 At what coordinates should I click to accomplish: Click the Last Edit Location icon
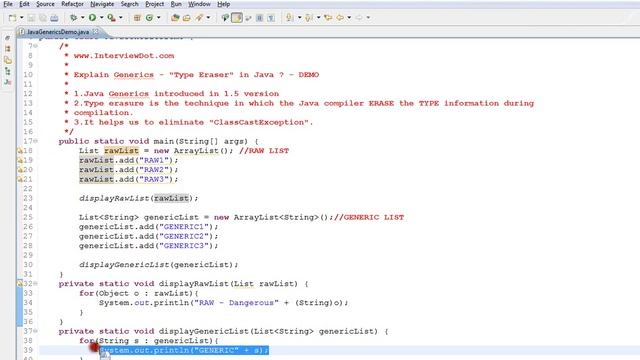[328, 18]
